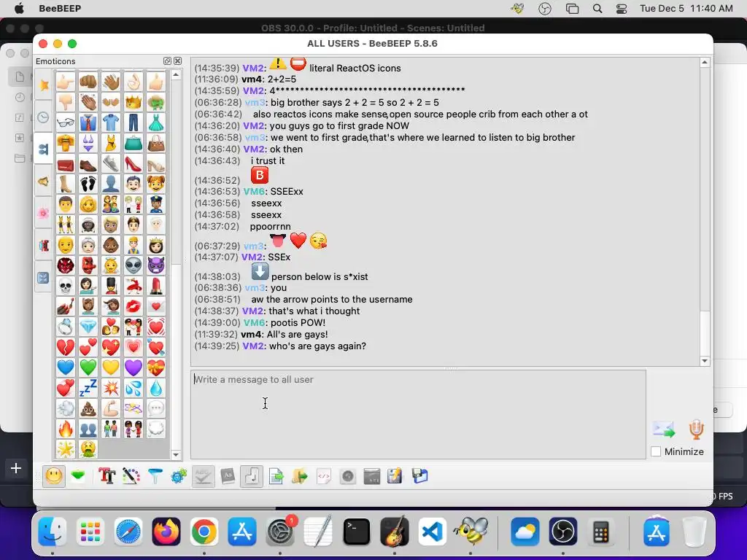747x560 pixels.
Task: Click chat history scroll up arrow
Action: pyautogui.click(x=705, y=63)
